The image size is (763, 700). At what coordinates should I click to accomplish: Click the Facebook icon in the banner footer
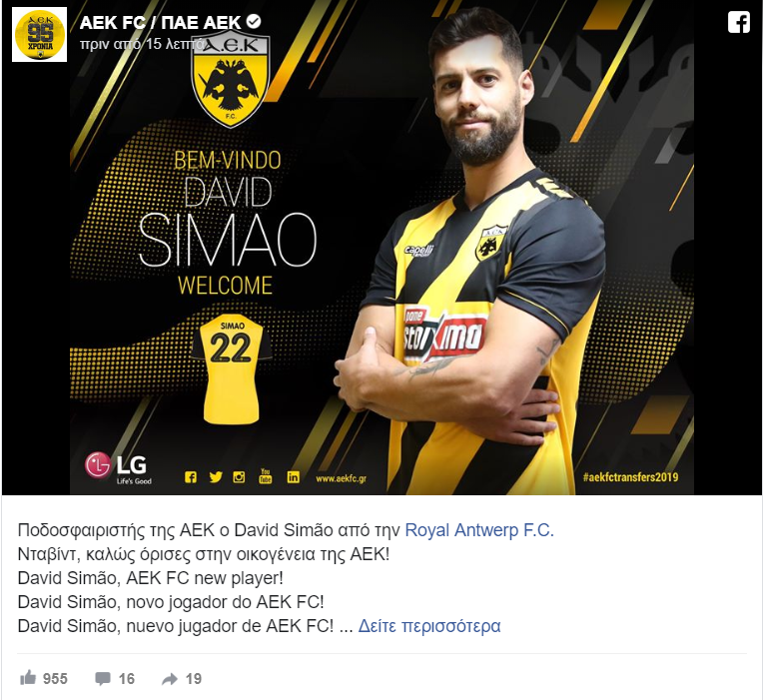pyautogui.click(x=191, y=477)
